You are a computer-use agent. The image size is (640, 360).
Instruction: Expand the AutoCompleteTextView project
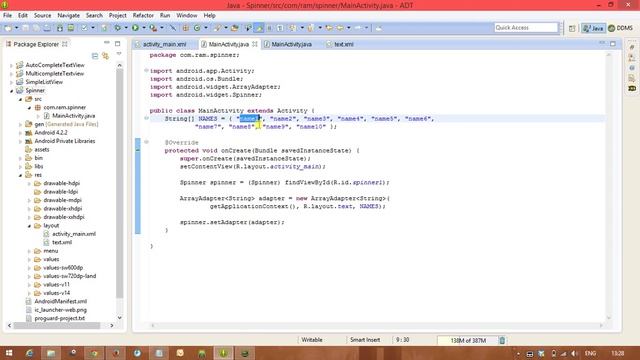[x=11, y=65]
